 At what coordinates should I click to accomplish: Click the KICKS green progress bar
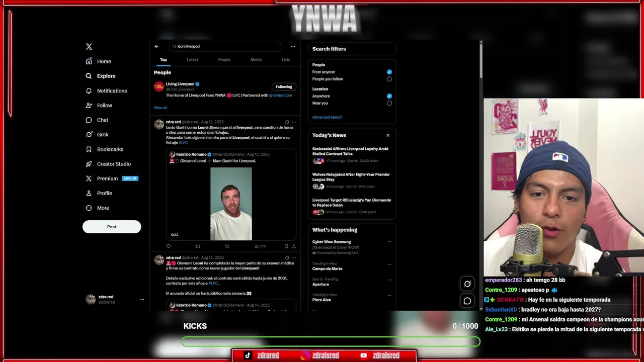(x=331, y=342)
